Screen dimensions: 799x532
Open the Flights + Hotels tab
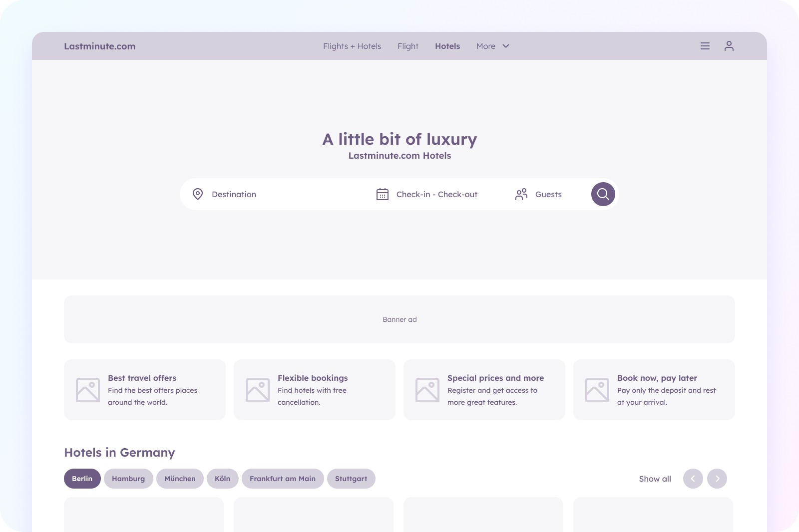(352, 46)
